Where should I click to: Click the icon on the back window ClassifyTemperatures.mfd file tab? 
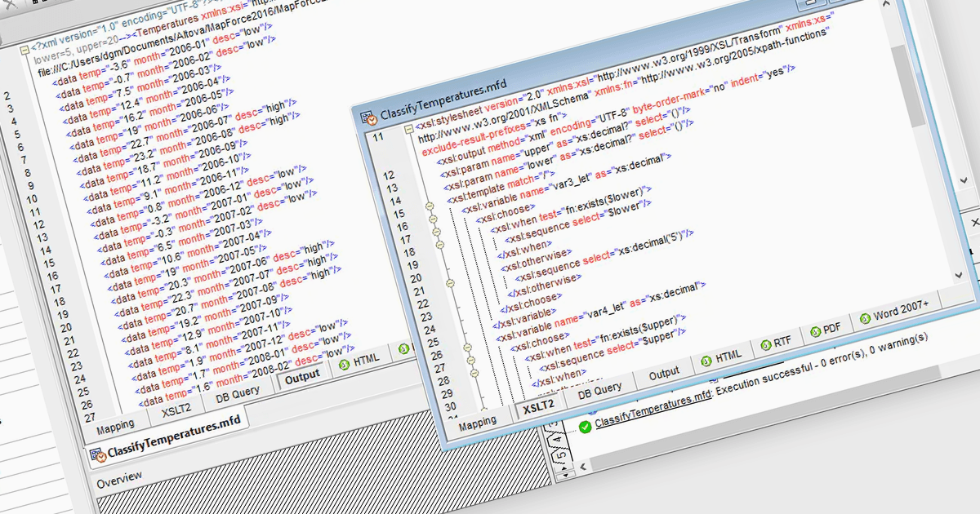coord(99,454)
